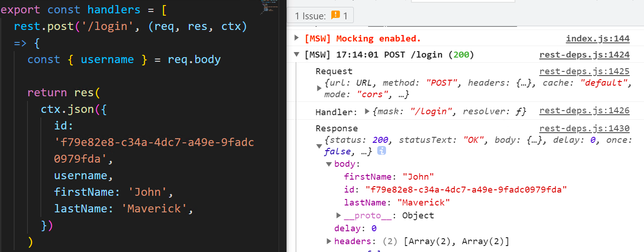This screenshot has height=252, width=644.
Task: Open source link rest-deps.js:1424
Action: coord(584,55)
